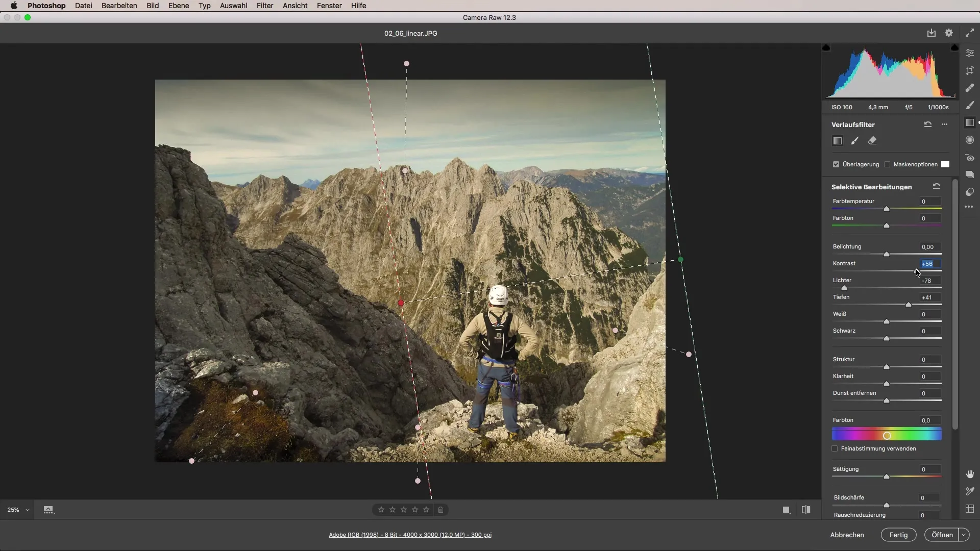Screen dimensions: 980x551
Task: Click the save image export icon
Action: coord(932,33)
